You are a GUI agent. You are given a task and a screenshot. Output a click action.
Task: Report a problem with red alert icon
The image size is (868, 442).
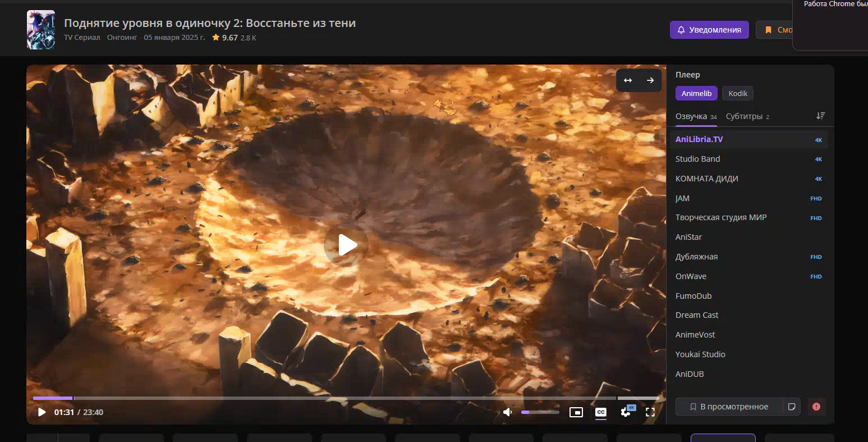(816, 407)
